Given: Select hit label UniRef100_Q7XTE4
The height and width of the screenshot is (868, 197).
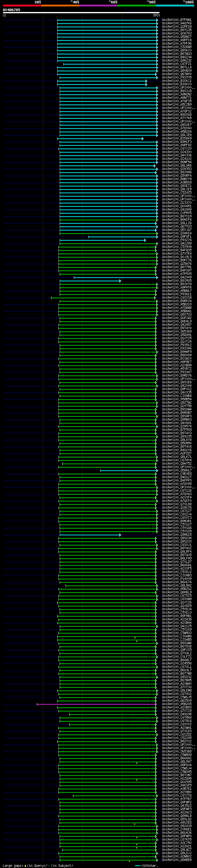Looking at the screenshot, I should point(176,254).
